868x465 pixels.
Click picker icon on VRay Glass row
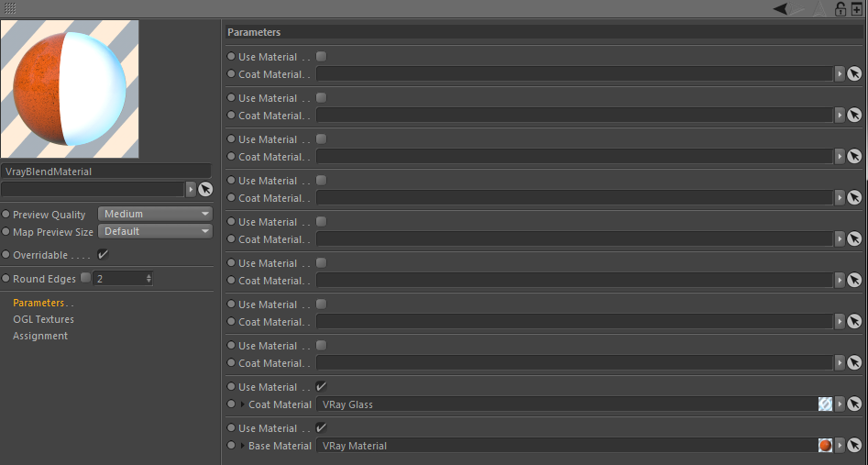(x=854, y=404)
